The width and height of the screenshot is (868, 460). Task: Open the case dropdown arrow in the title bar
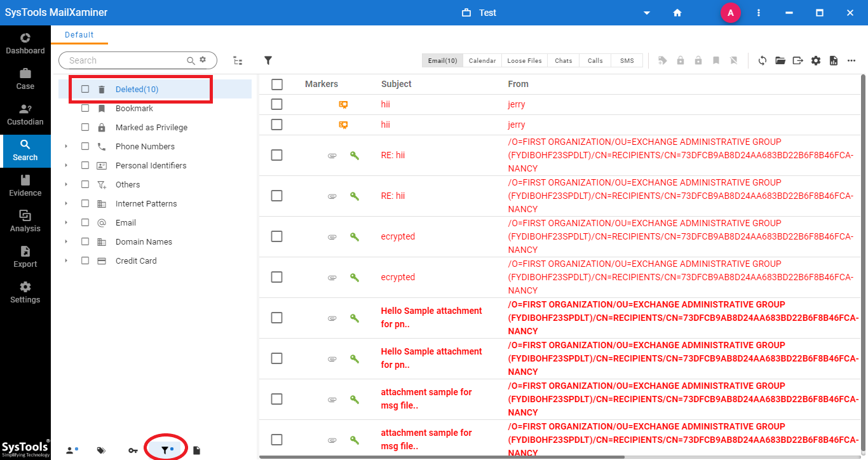647,13
